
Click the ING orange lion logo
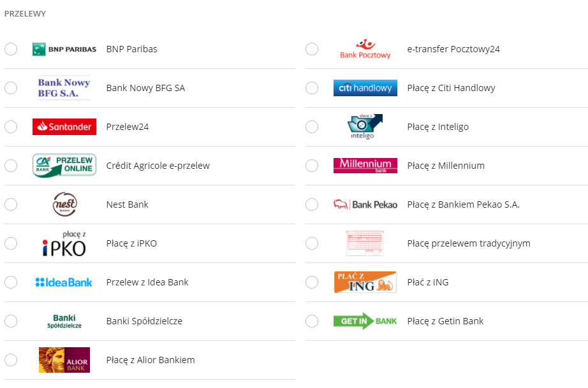pos(365,282)
